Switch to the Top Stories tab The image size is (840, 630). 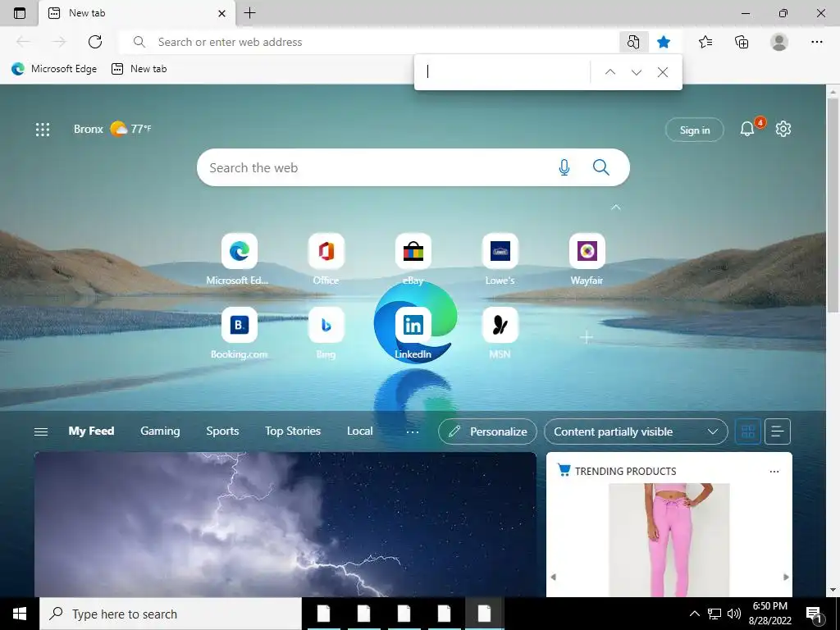(x=293, y=431)
